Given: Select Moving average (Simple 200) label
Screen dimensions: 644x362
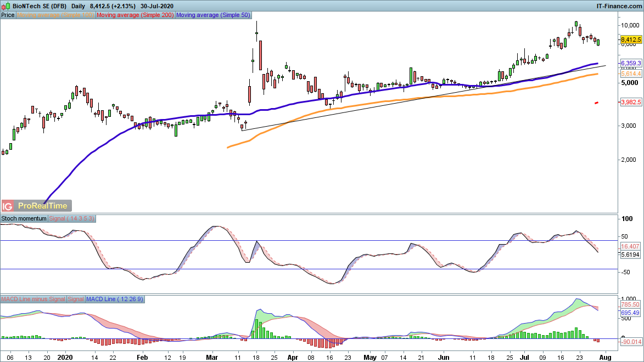Looking at the screenshot, I should point(136,15).
